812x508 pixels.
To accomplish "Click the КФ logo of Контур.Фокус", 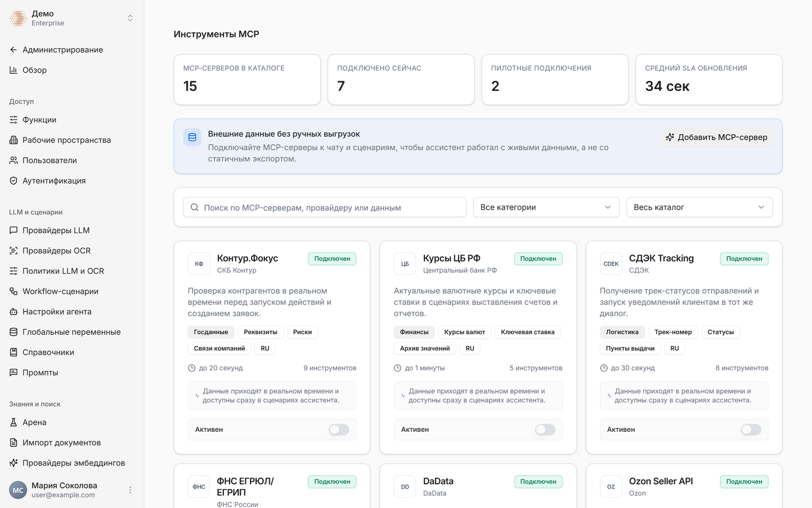I will 199,264.
